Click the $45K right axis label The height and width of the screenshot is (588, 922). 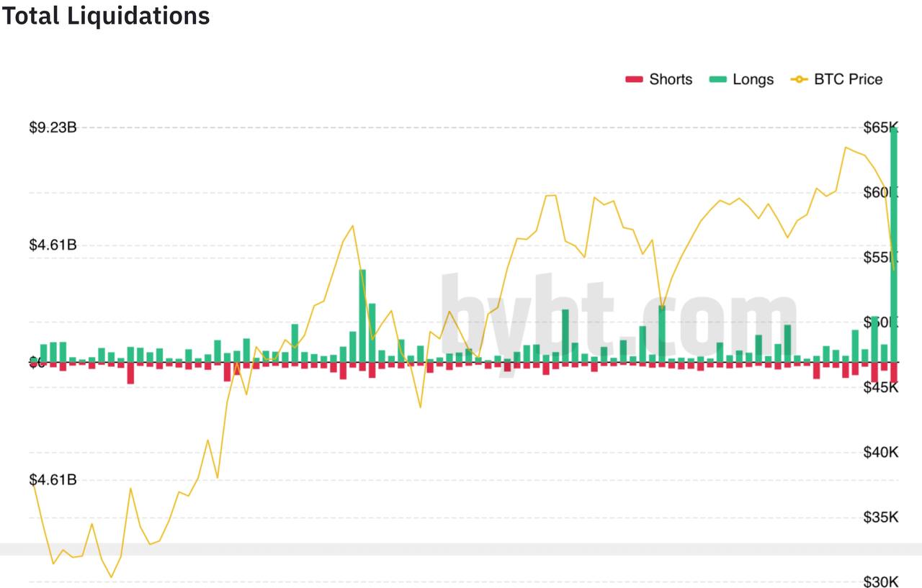880,387
